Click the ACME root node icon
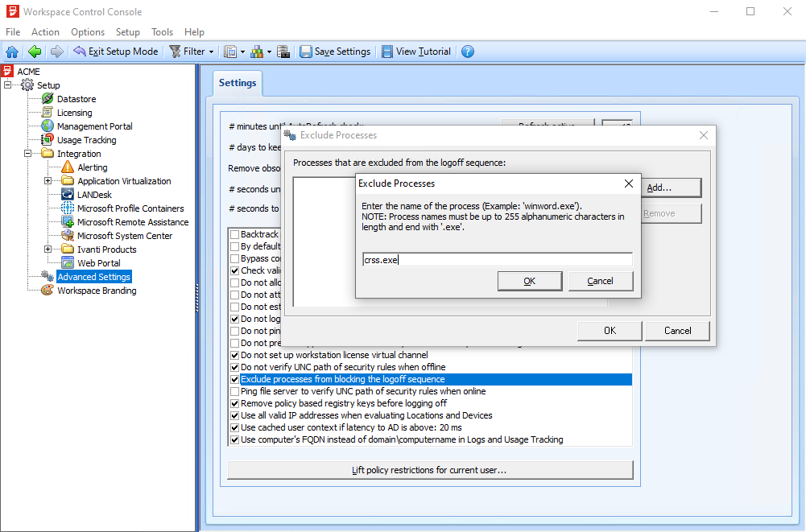Screen dimensions: 806x532 pyautogui.click(x=7, y=71)
